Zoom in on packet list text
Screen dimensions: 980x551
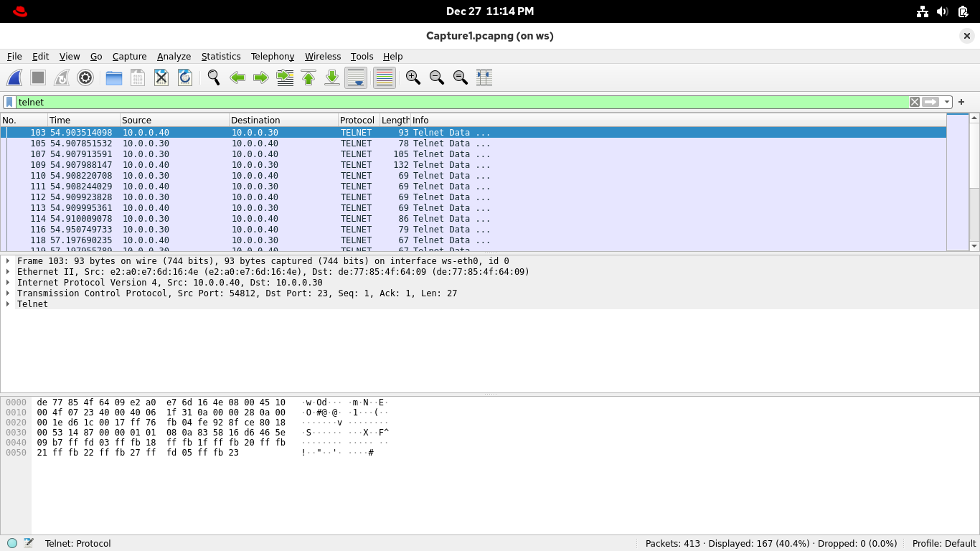pos(413,77)
